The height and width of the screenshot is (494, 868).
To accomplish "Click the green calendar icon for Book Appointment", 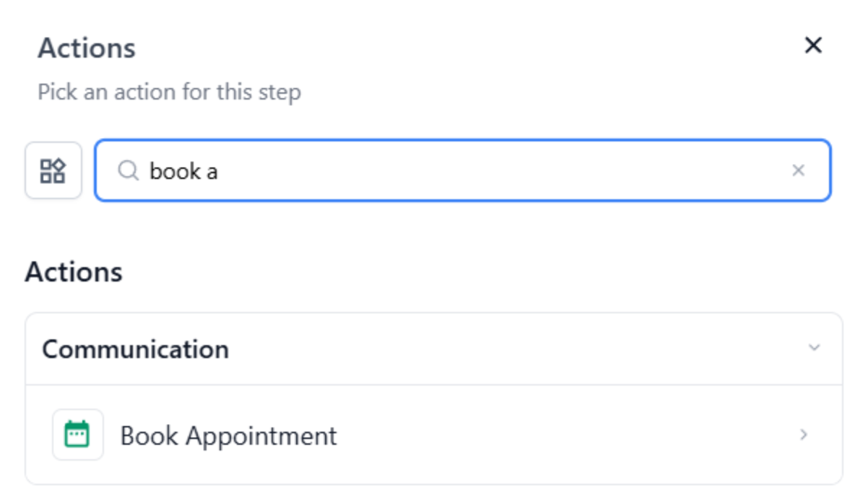I will coord(77,435).
